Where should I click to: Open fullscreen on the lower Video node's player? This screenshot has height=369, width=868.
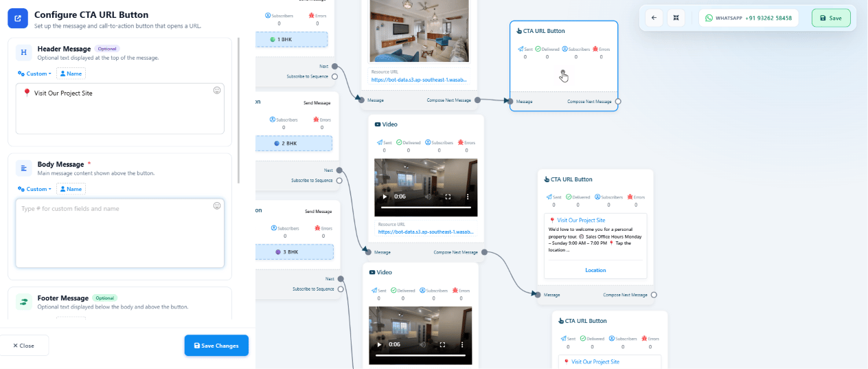pos(442,344)
